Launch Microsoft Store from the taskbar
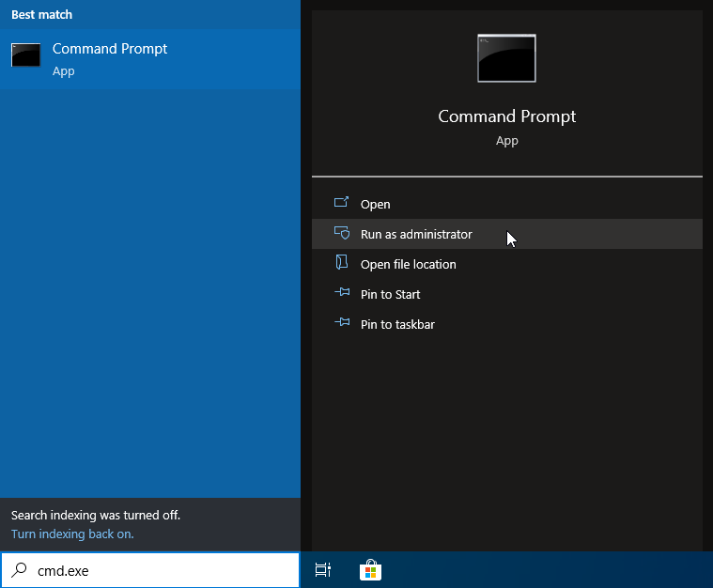The image size is (713, 588). pos(370,570)
